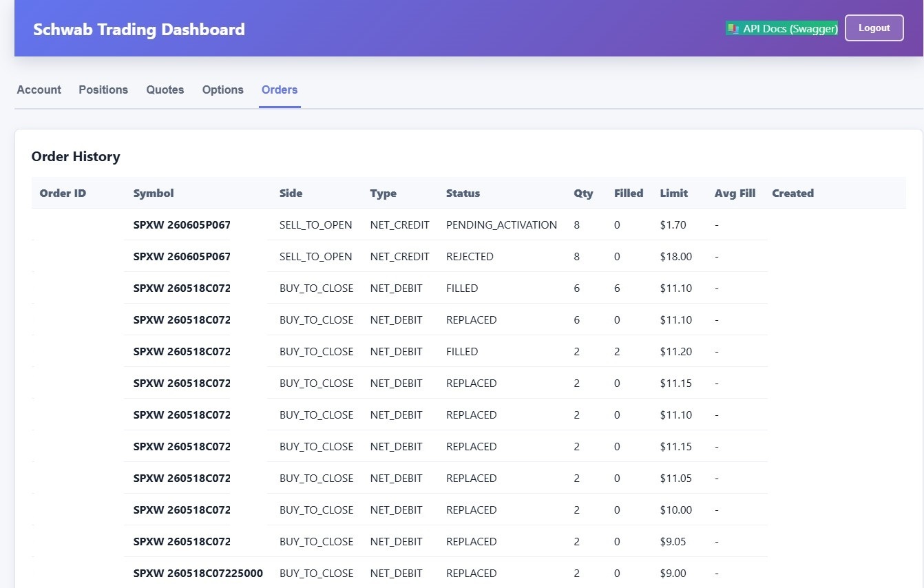Click quantity 8 in the REJECTED row
924x588 pixels.
[x=577, y=257]
